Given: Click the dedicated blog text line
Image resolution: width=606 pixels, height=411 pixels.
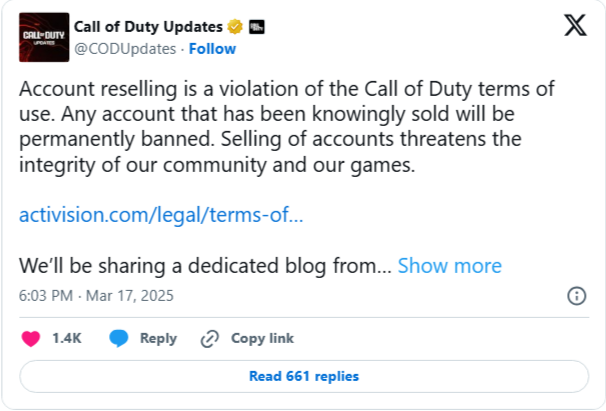Looking at the screenshot, I should click(x=205, y=266).
